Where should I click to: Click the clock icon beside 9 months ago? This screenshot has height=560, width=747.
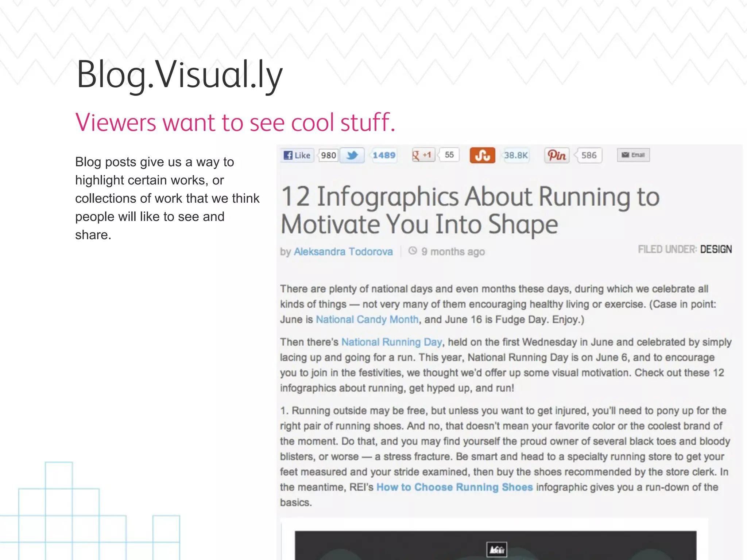(x=413, y=251)
